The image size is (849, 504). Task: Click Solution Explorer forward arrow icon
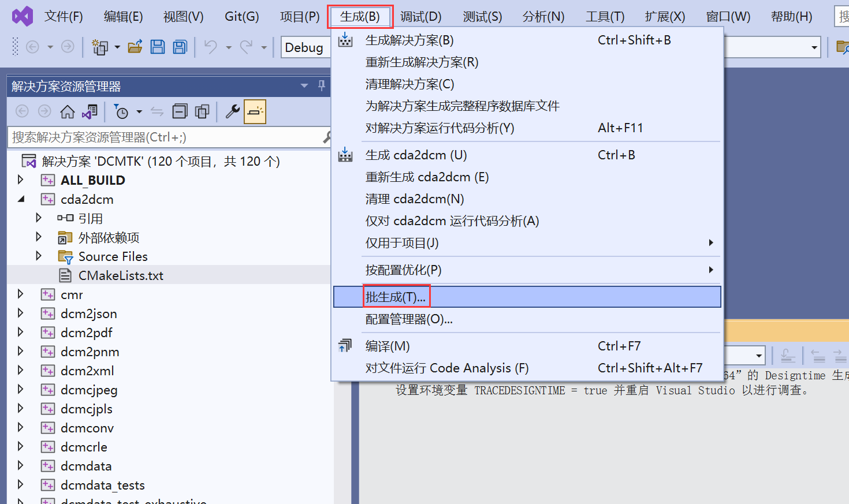[44, 111]
